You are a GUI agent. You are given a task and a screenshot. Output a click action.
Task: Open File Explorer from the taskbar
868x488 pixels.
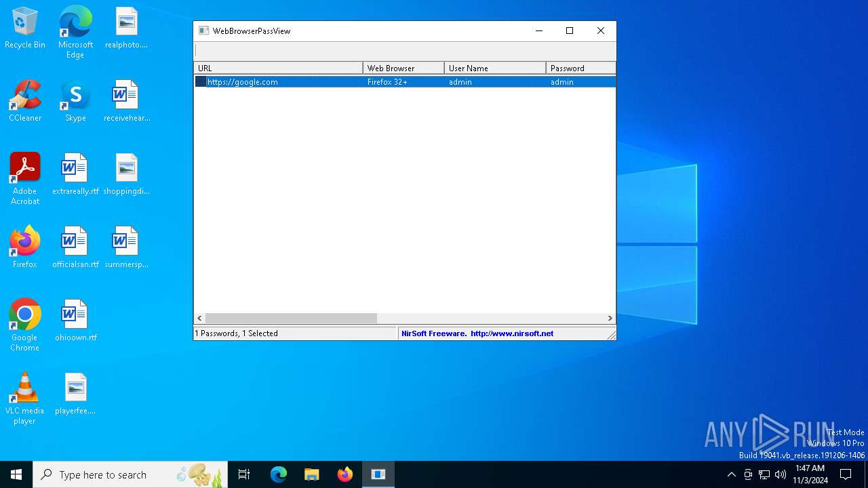[311, 474]
